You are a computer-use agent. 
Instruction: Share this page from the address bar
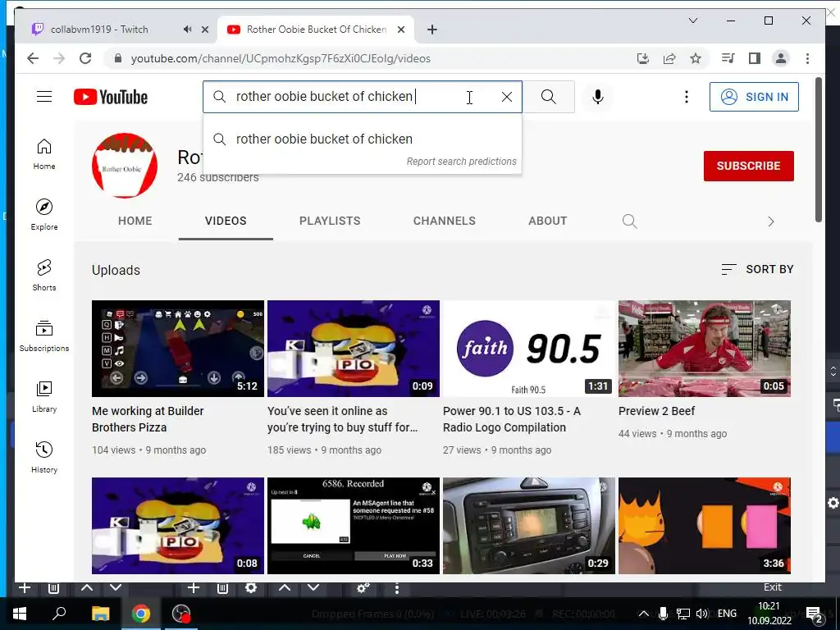tap(669, 58)
